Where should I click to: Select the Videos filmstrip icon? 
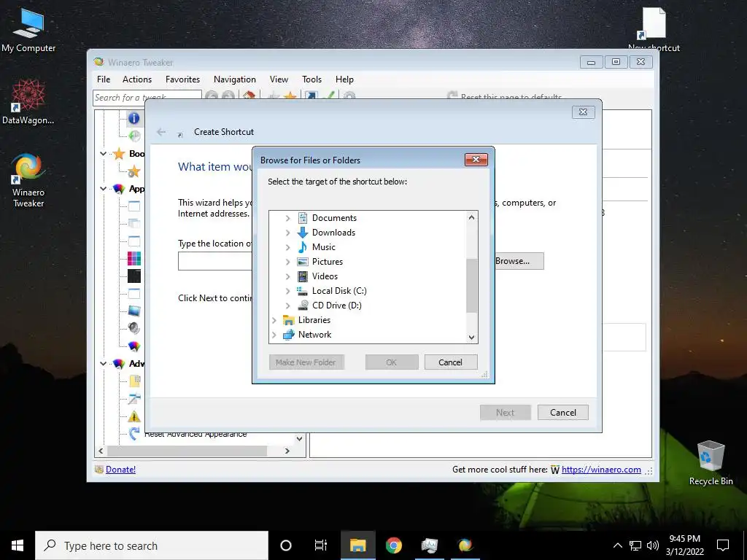[303, 276]
